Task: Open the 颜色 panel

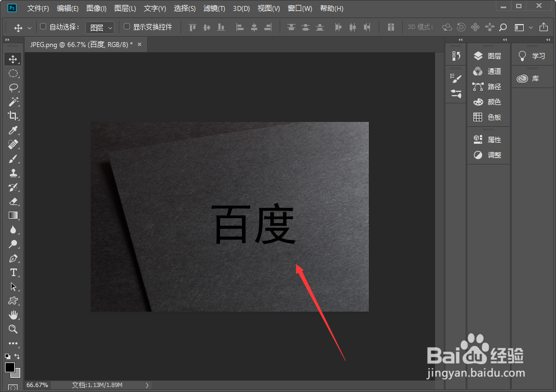Action: tap(488, 102)
